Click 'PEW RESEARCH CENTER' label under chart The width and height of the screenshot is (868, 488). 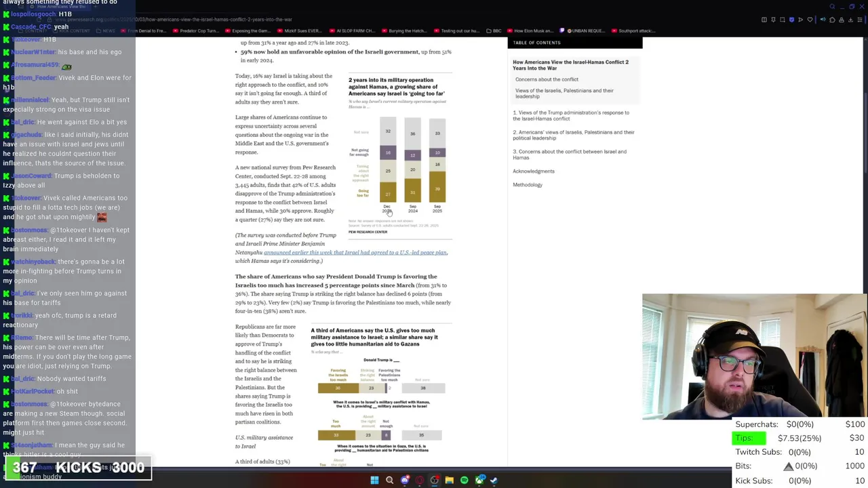368,232
